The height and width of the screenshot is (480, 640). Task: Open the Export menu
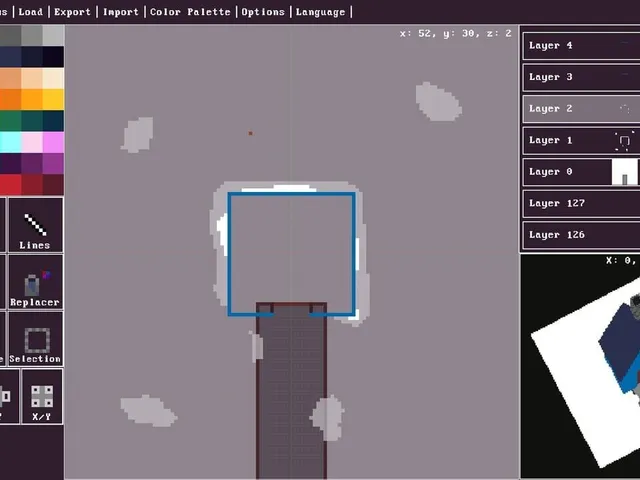(72, 12)
